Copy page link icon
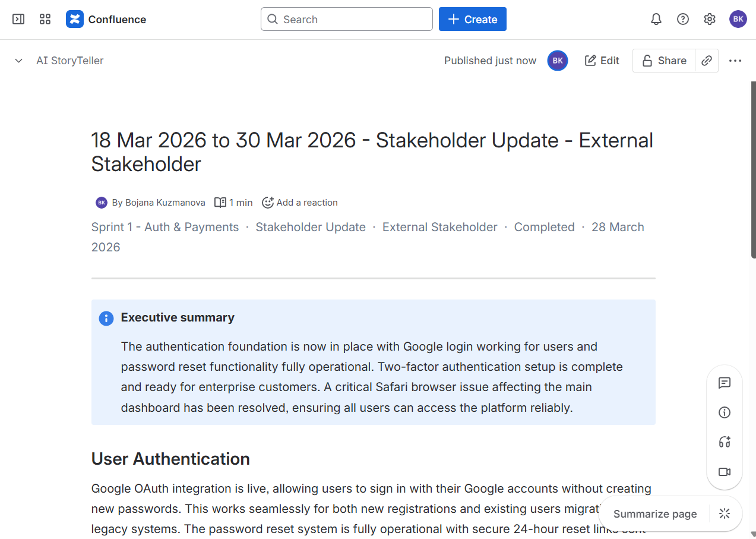The image size is (756, 539). (x=707, y=61)
